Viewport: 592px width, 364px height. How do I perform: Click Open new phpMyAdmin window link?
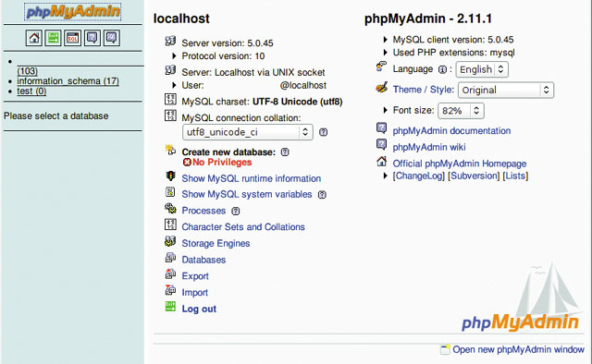pos(519,349)
